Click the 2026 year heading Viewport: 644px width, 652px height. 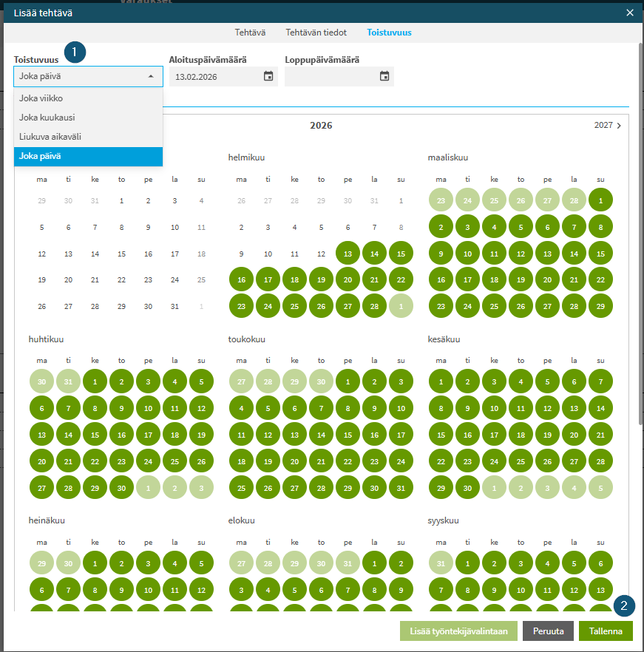click(x=321, y=125)
